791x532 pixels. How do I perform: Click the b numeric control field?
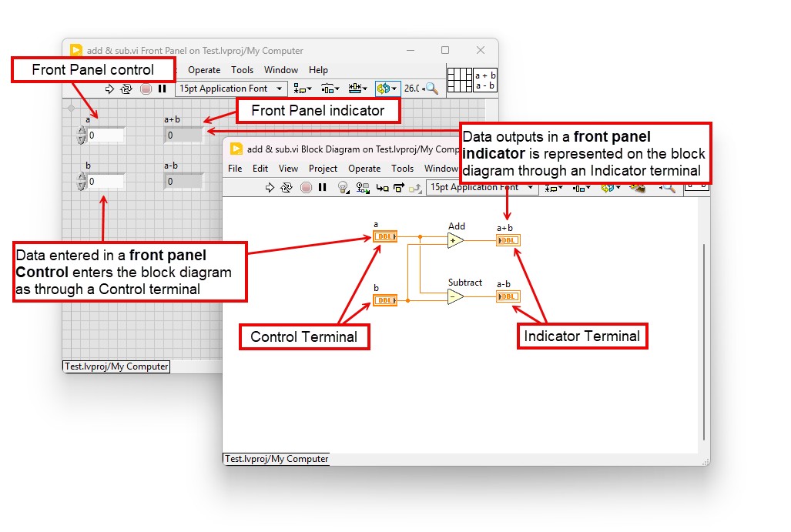(x=106, y=182)
